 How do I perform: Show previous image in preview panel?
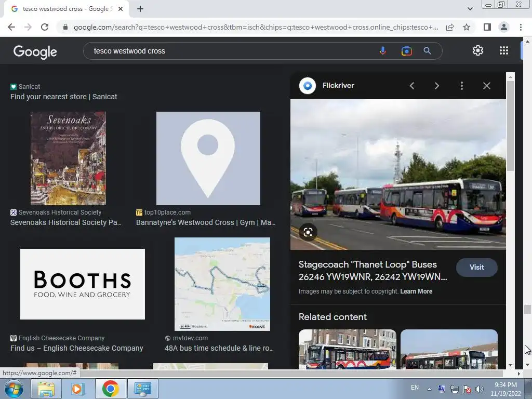pos(412,86)
